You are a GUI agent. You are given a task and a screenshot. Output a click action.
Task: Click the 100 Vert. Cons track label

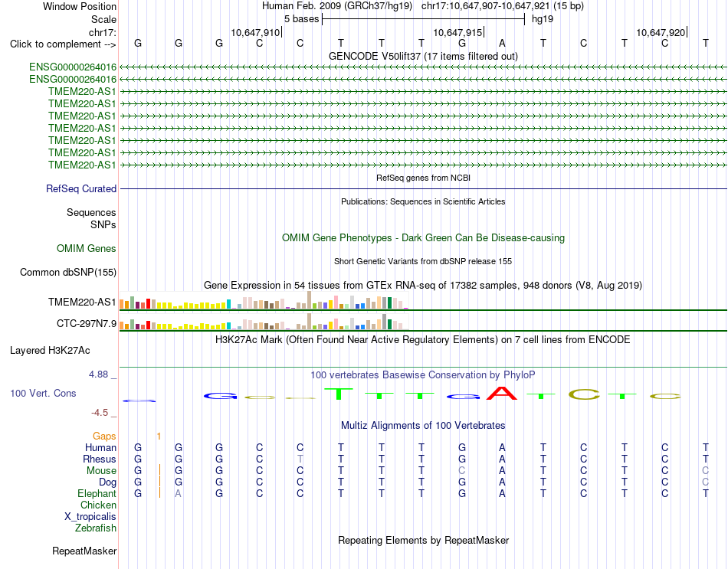click(x=43, y=393)
